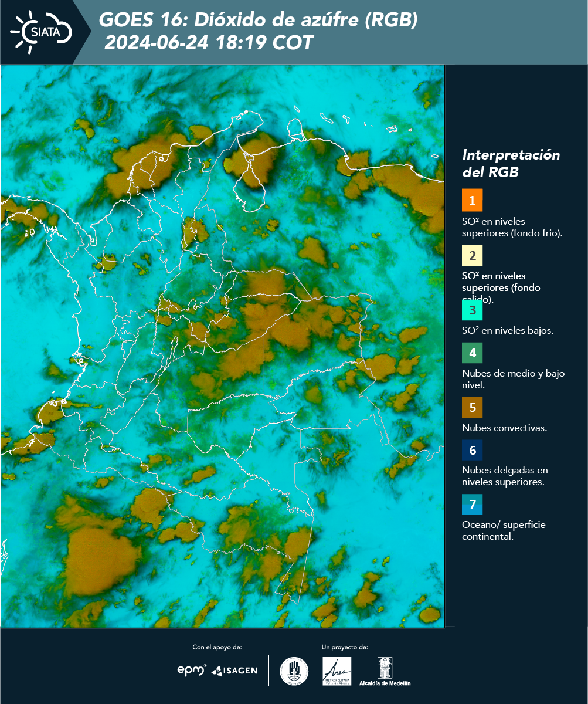
Task: Select green legend swatch number 4
Action: tap(472, 353)
